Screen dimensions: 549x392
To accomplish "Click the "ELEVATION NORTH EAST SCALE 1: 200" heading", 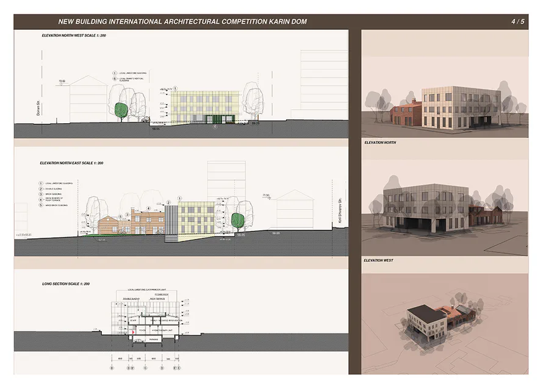I will pyautogui.click(x=71, y=163).
